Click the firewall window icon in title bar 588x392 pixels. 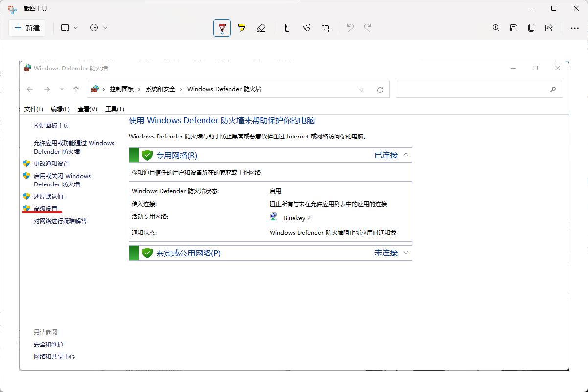tap(27, 68)
